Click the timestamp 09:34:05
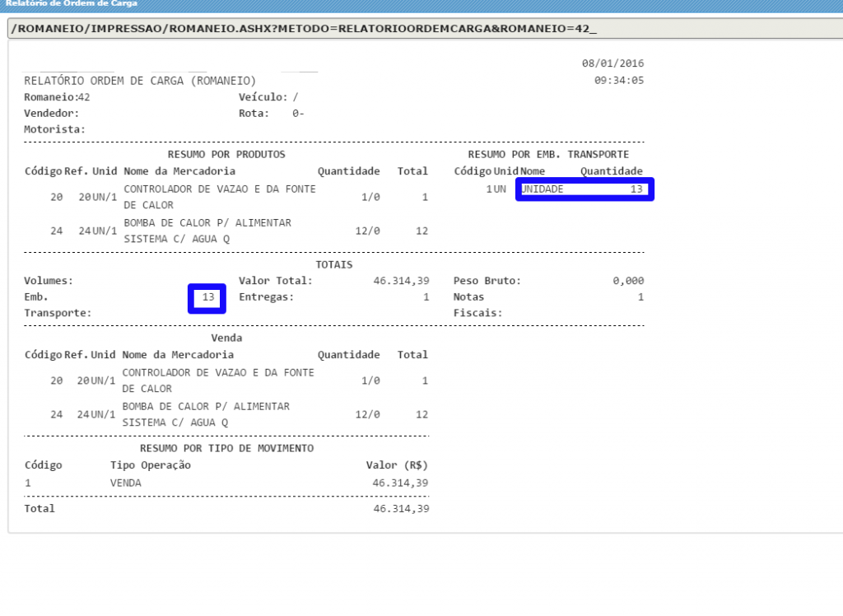Viewport: 843px width, 616px height. [616, 80]
